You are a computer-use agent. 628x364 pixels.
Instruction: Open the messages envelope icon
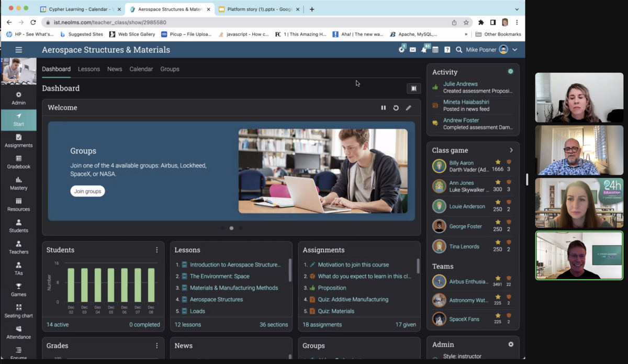[x=413, y=49]
